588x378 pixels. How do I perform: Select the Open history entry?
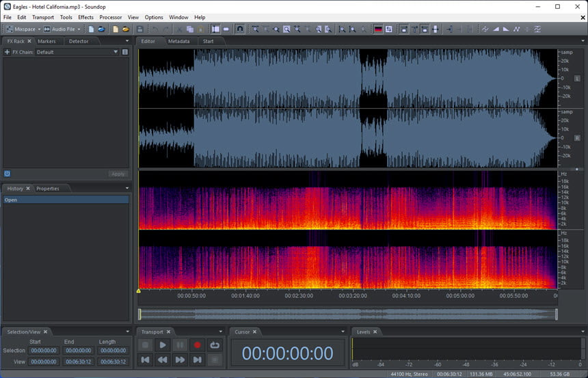click(66, 200)
